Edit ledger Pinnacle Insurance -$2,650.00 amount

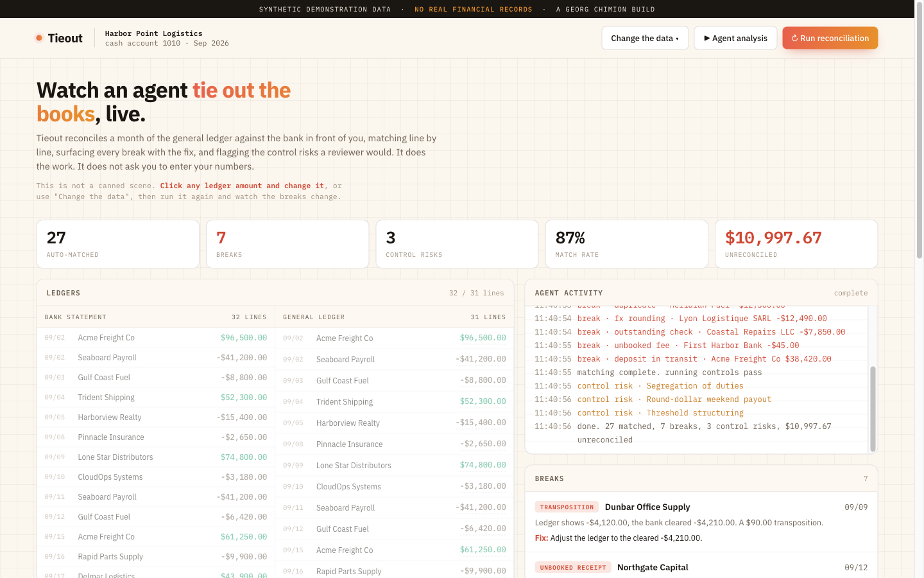[x=483, y=444]
